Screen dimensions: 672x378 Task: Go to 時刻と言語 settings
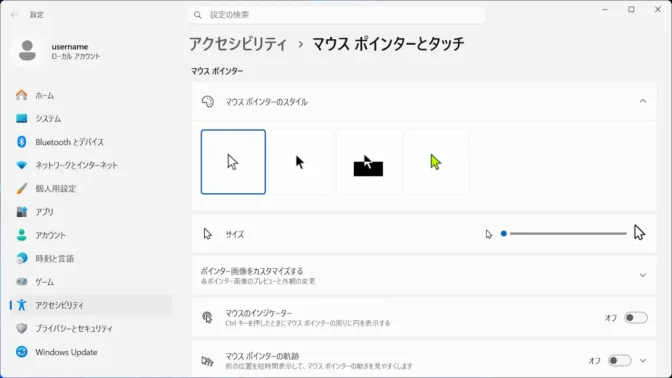(x=91, y=258)
